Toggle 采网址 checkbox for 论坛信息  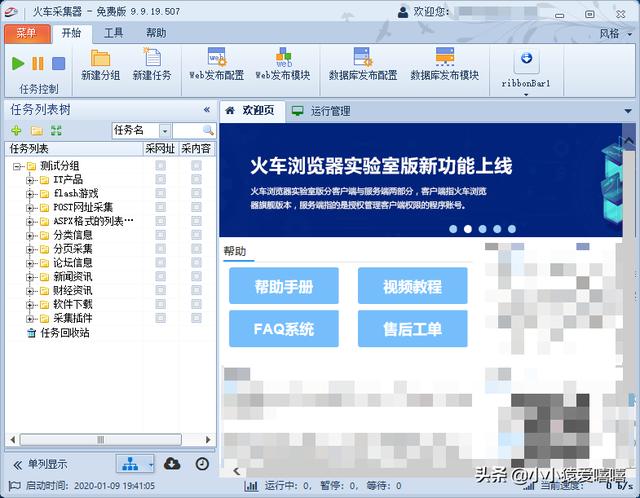[x=161, y=262]
